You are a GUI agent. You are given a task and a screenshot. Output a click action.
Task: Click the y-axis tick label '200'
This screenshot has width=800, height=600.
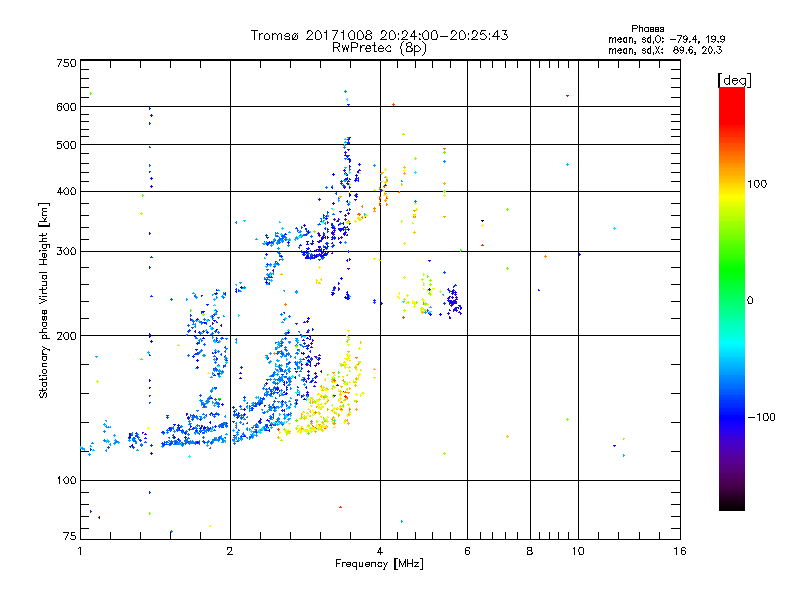[x=67, y=336]
